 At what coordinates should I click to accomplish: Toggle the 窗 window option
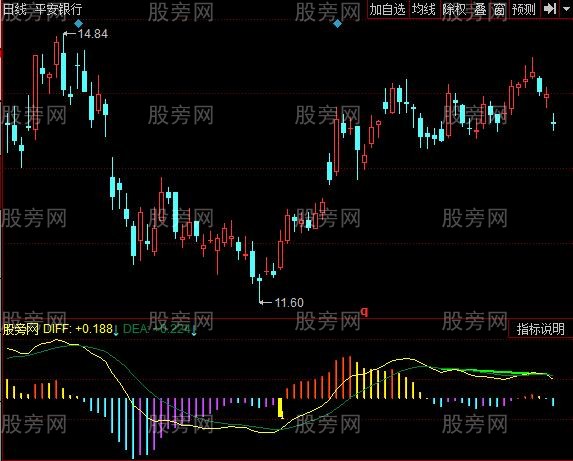point(499,9)
